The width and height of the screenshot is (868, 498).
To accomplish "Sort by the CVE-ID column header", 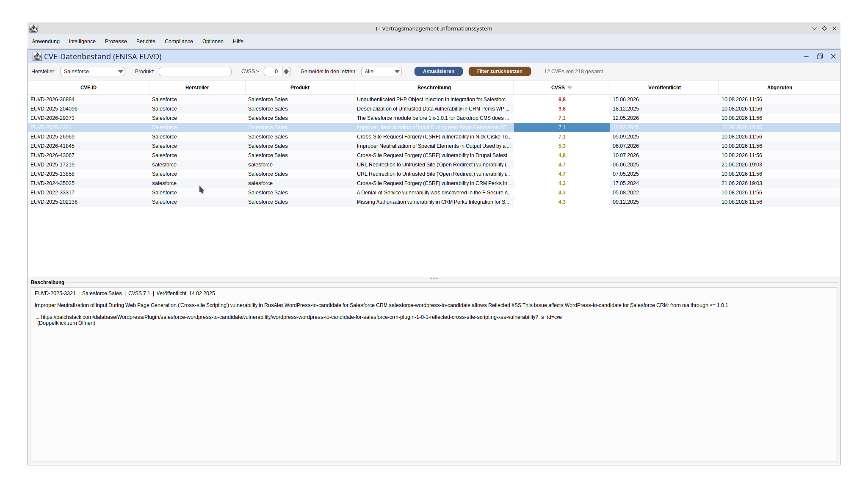I will pos(88,88).
